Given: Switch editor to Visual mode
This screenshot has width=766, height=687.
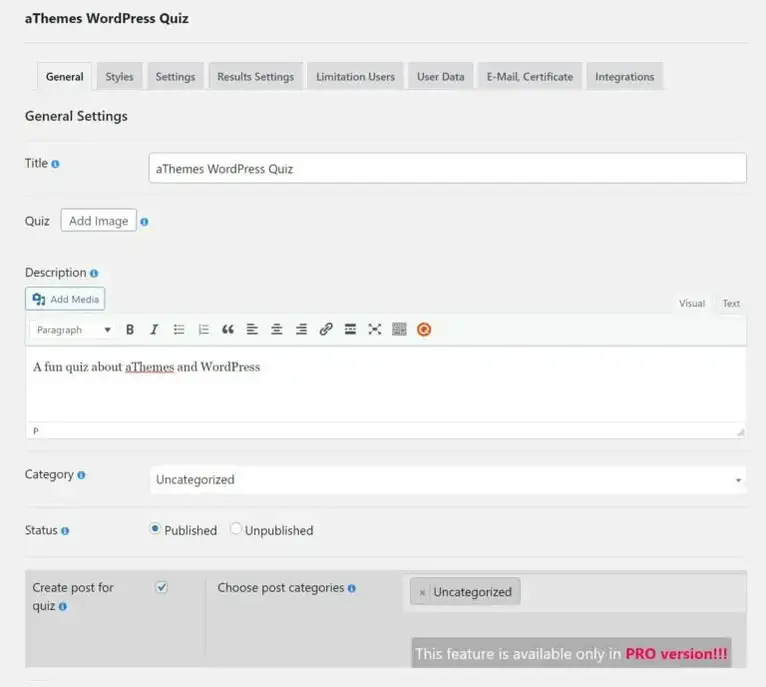Looking at the screenshot, I should 692,303.
